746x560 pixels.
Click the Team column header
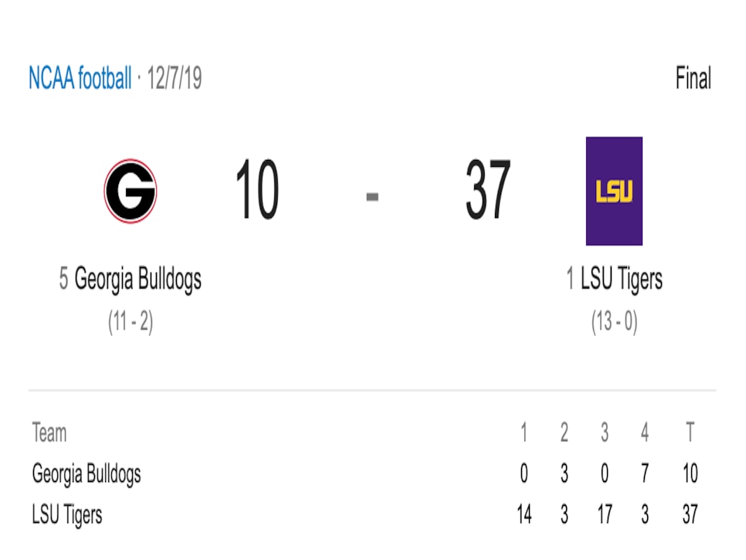(49, 433)
